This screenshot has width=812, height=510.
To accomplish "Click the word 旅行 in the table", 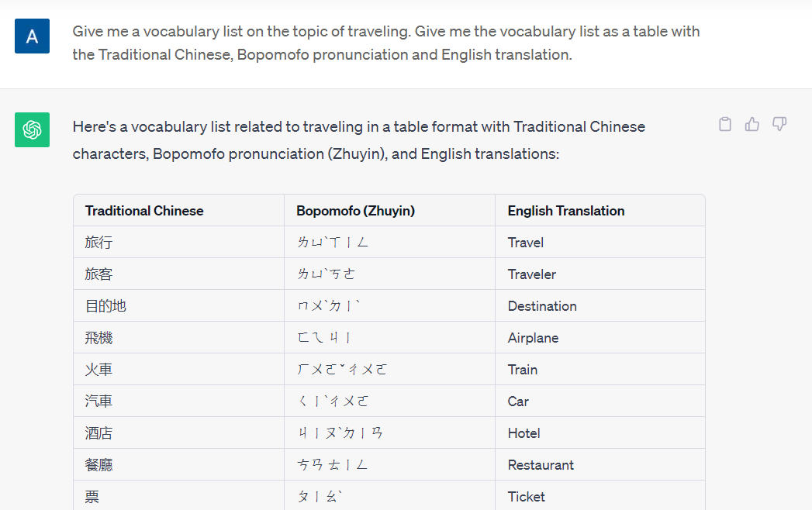I will pyautogui.click(x=97, y=242).
